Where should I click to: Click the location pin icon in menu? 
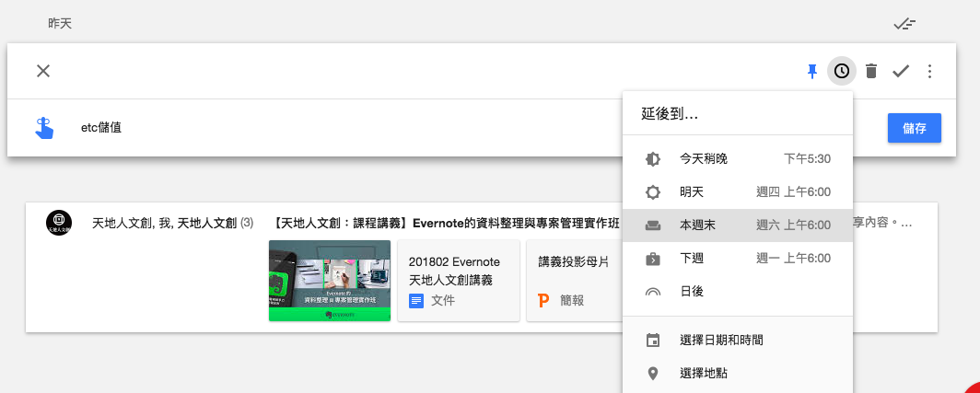coord(652,374)
